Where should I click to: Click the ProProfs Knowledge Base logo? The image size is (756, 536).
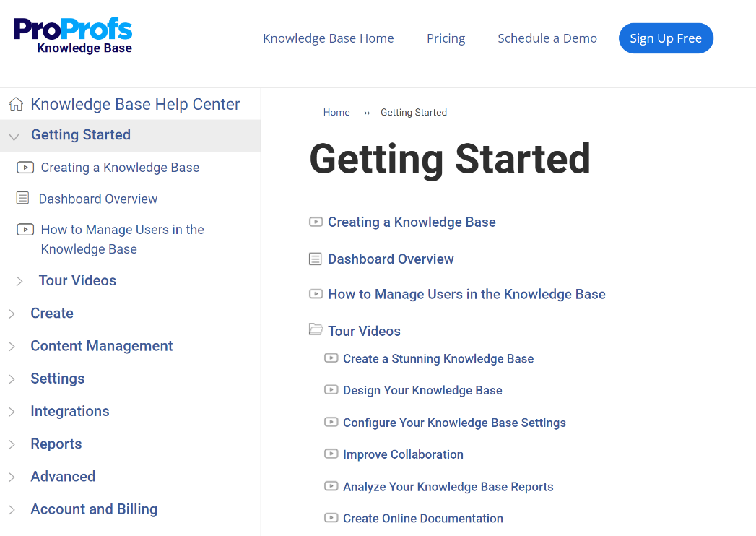[x=73, y=35]
